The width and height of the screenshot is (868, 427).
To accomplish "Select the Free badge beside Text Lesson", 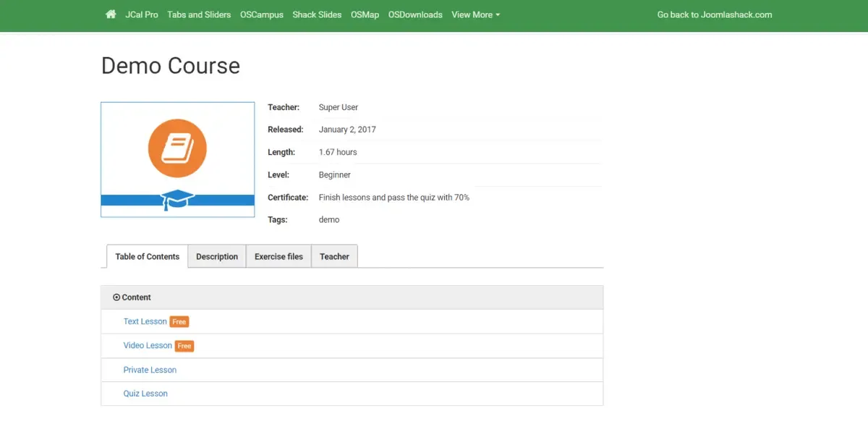I will tap(179, 322).
